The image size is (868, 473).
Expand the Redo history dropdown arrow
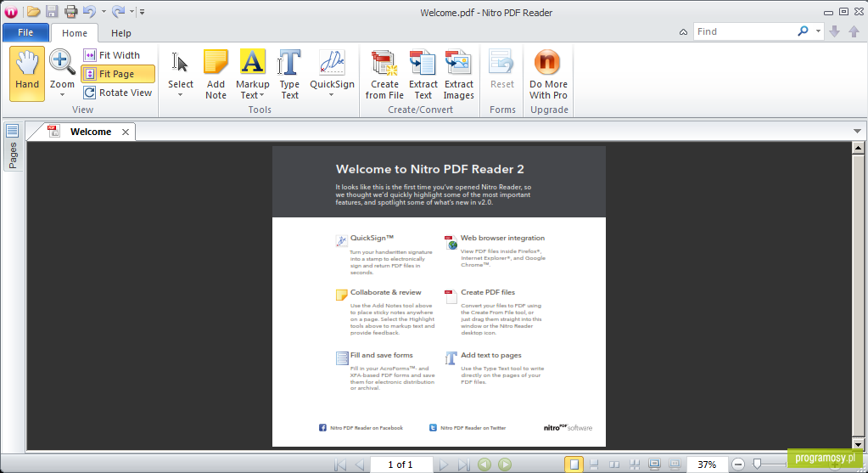click(x=132, y=12)
